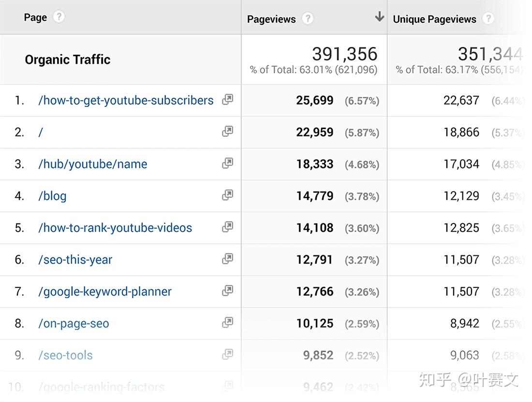Click the external link icon for /seo-this-year

pyautogui.click(x=227, y=259)
